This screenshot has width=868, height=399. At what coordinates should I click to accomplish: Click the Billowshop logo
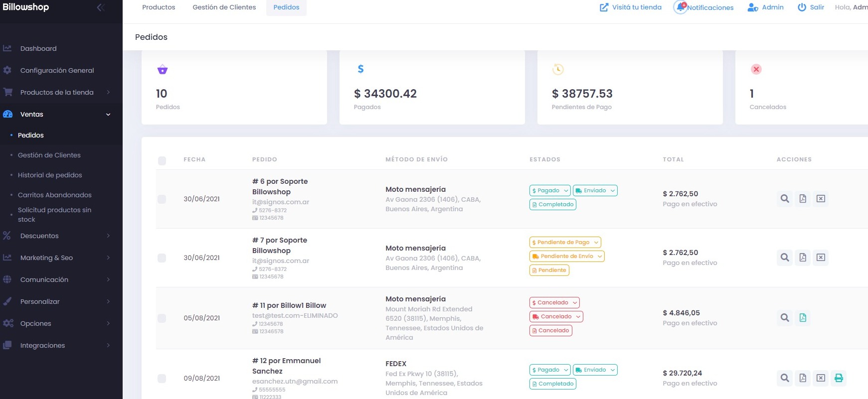coord(26,7)
